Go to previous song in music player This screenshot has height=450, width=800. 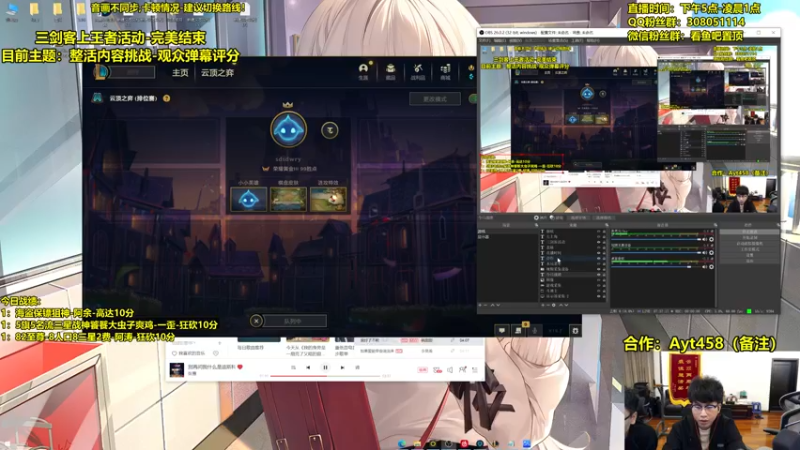(308, 367)
